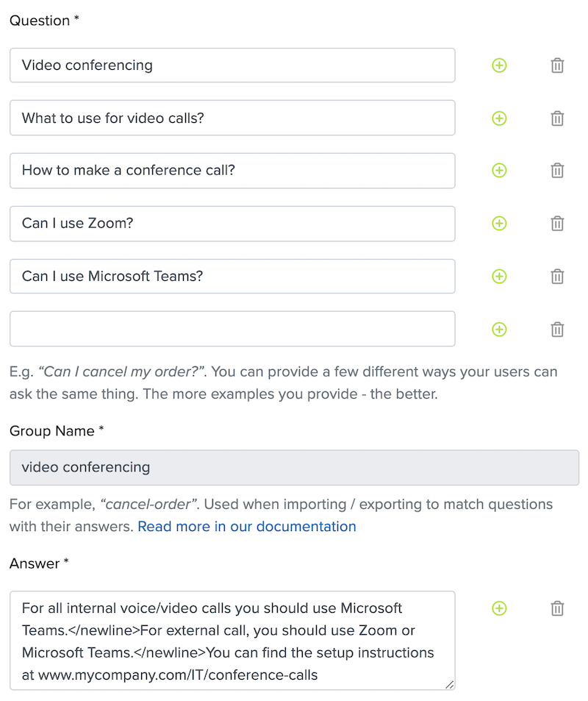Select the "Video conferencing" question field
Image resolution: width=588 pixels, height=701 pixels.
pyautogui.click(x=232, y=65)
